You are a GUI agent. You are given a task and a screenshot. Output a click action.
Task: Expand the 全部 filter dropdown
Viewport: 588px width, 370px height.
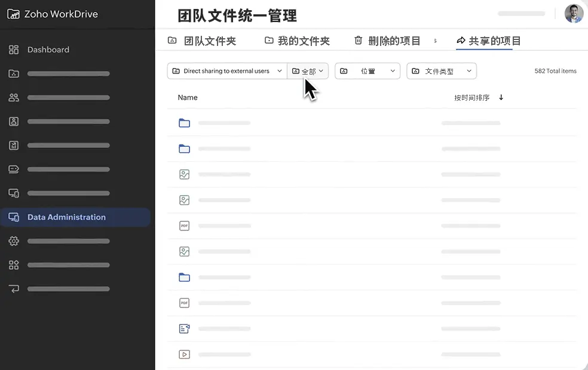(308, 70)
